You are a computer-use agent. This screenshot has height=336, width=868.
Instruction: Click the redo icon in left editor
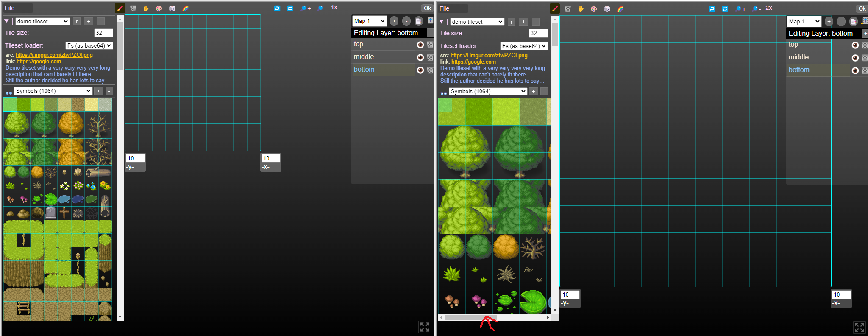click(290, 8)
